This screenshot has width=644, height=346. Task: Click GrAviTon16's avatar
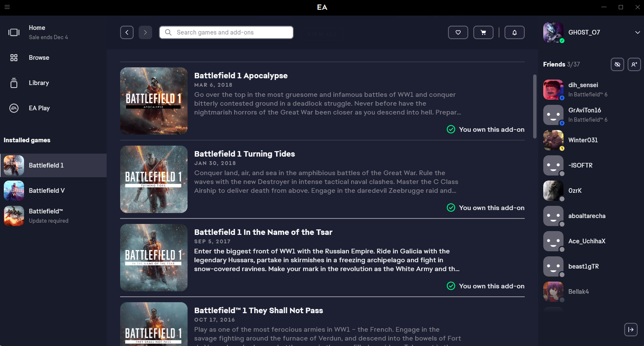click(553, 115)
